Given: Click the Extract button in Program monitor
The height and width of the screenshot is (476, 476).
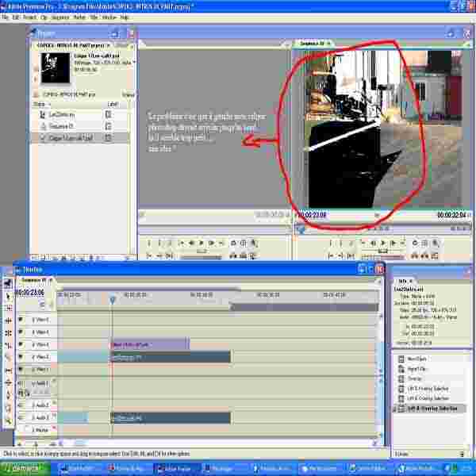Looking at the screenshot, I should click(424, 256).
